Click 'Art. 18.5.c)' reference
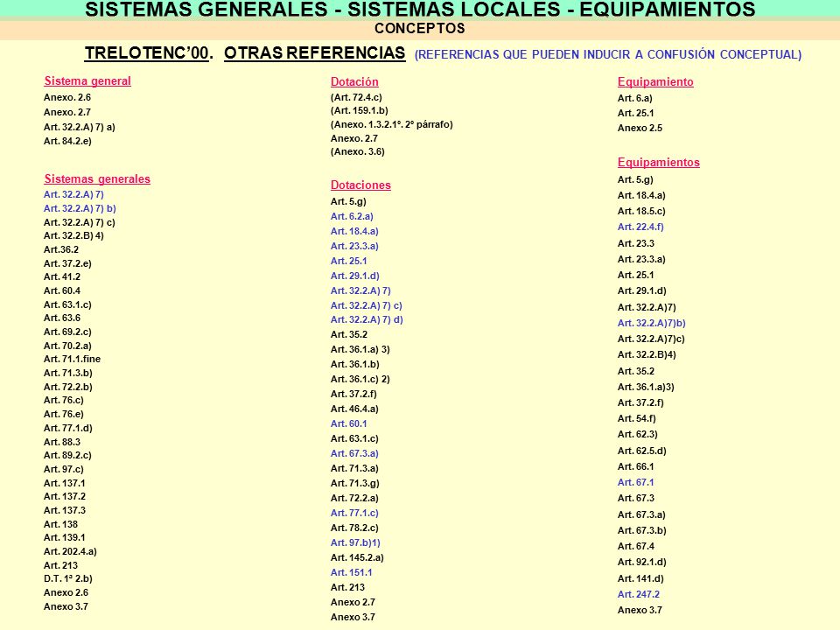 [641, 211]
